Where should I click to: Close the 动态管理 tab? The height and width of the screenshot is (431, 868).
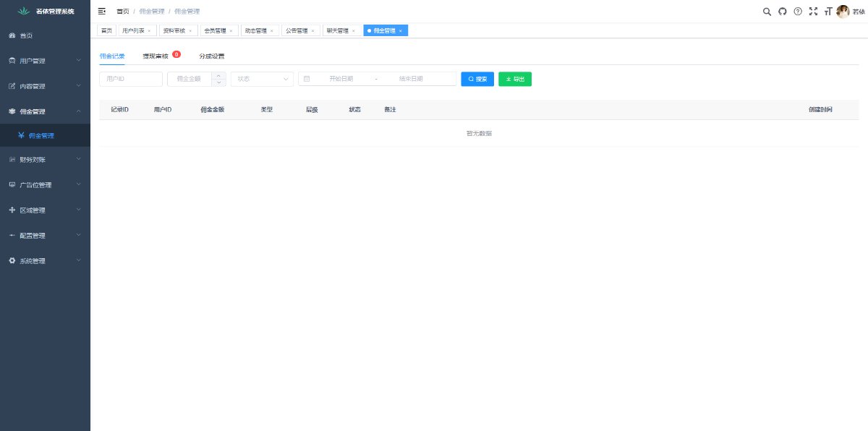[x=272, y=31]
